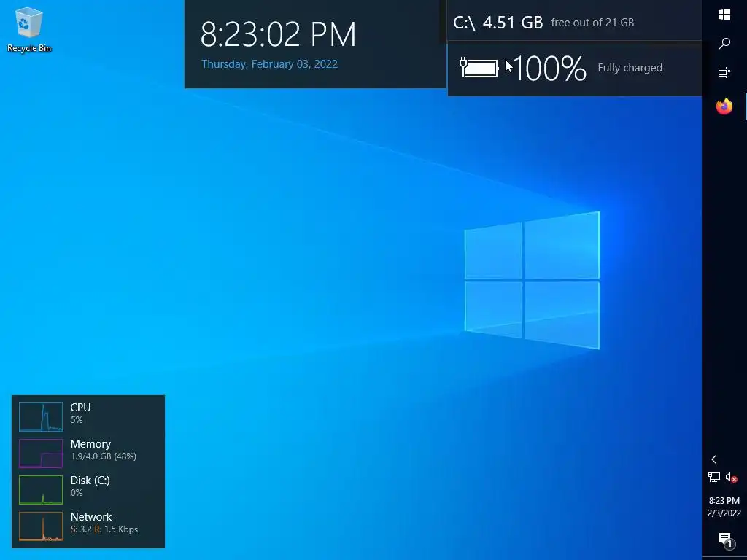Viewport: 747px width, 560px height.
Task: Show hidden tray icons chevron
Action: [x=713, y=459]
